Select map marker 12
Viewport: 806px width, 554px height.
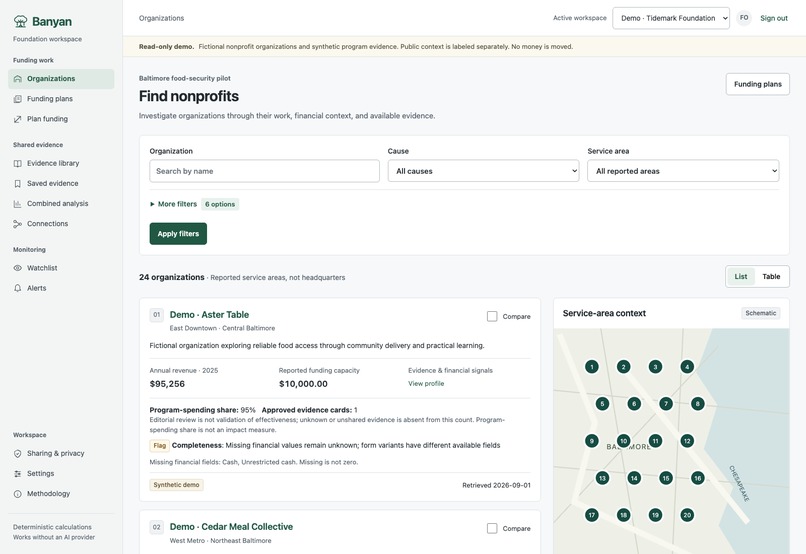pos(687,441)
